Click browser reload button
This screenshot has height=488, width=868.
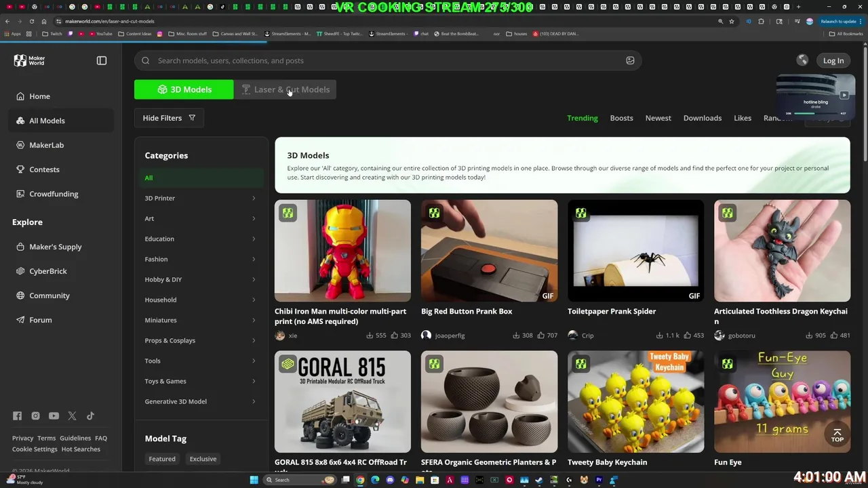coord(31,21)
